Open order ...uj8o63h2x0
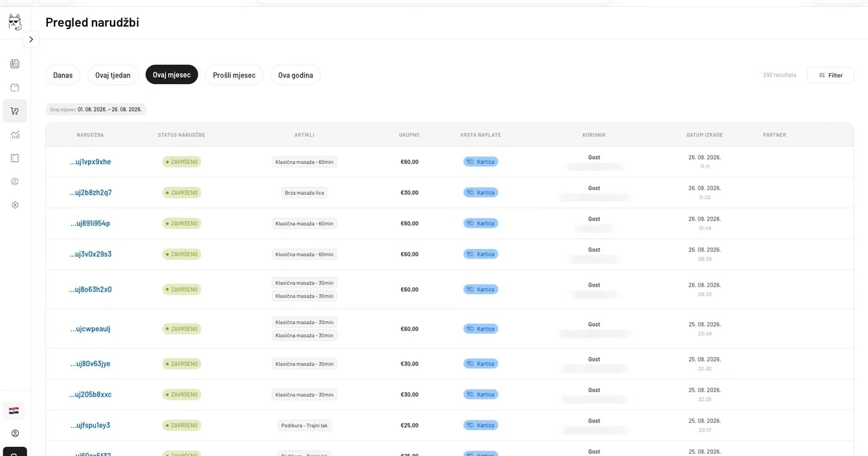This screenshot has width=868, height=456. pyautogui.click(x=91, y=289)
